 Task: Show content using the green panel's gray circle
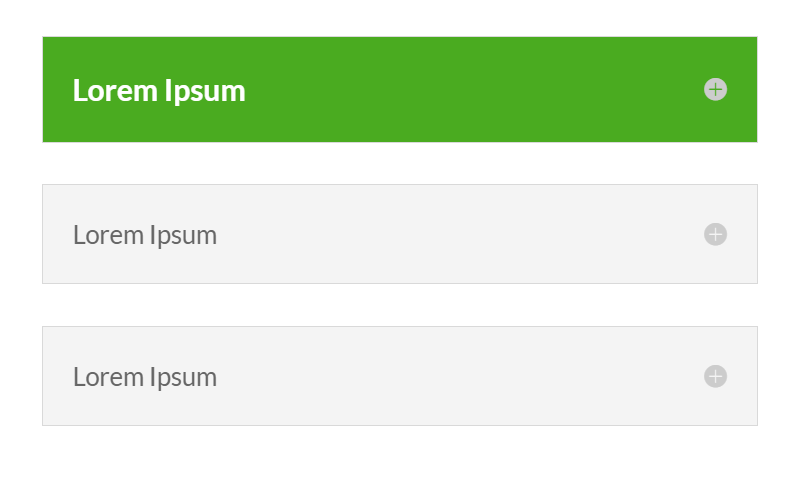715,89
